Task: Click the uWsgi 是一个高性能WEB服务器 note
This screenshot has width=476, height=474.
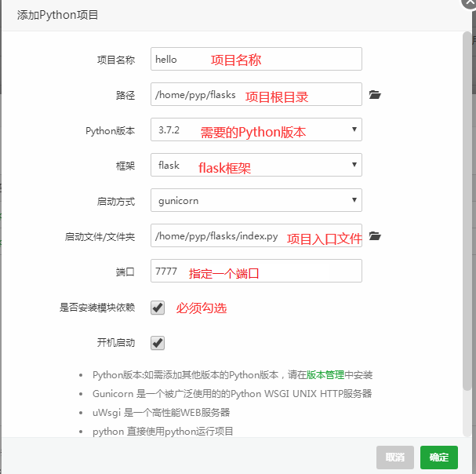Action: (x=162, y=413)
